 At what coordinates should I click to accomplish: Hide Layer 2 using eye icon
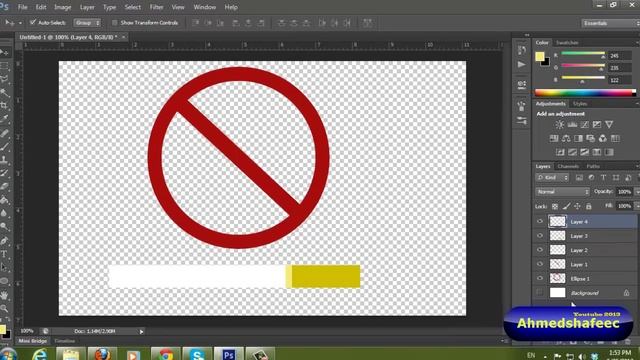(x=540, y=250)
